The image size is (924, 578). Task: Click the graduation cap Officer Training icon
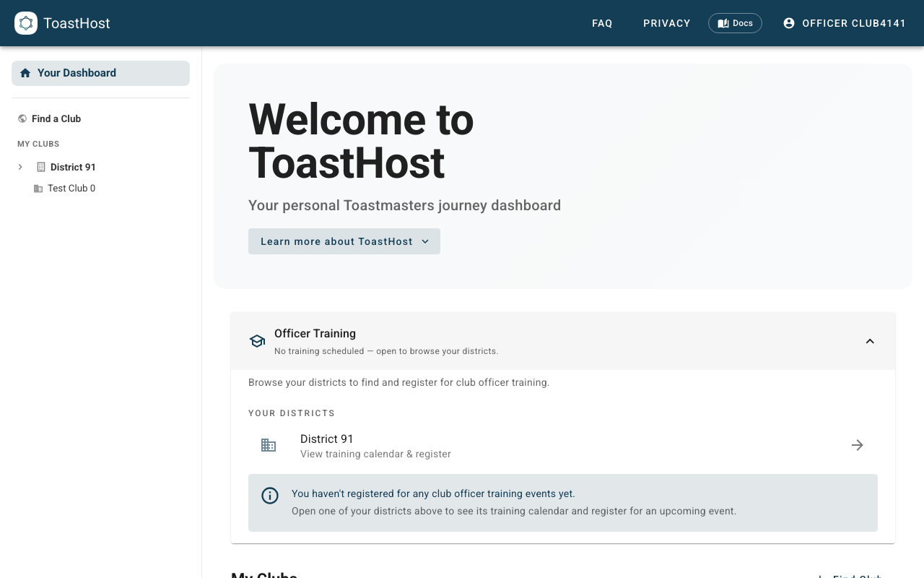(x=257, y=341)
